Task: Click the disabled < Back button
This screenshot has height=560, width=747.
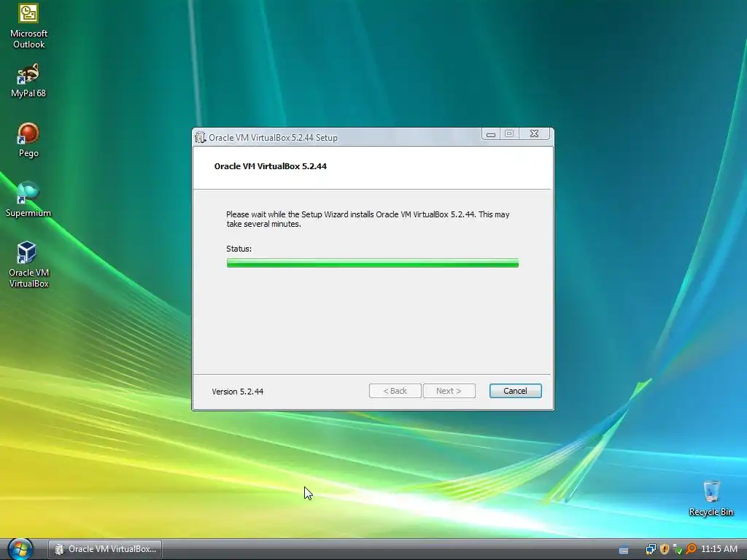Action: pos(395,391)
